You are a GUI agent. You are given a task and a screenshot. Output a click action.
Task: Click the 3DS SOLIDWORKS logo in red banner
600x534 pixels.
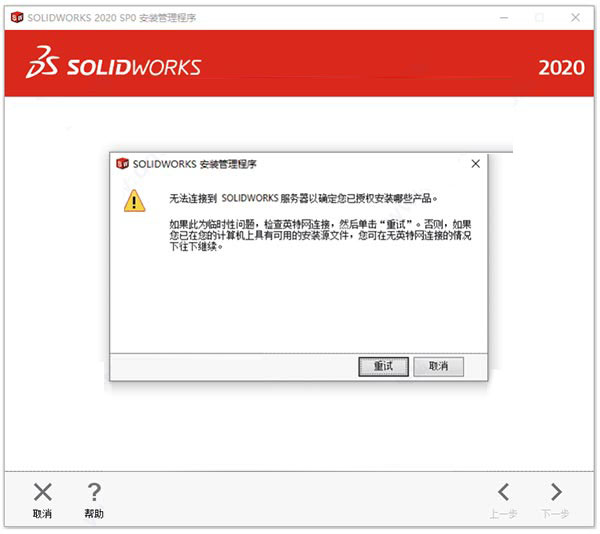113,63
